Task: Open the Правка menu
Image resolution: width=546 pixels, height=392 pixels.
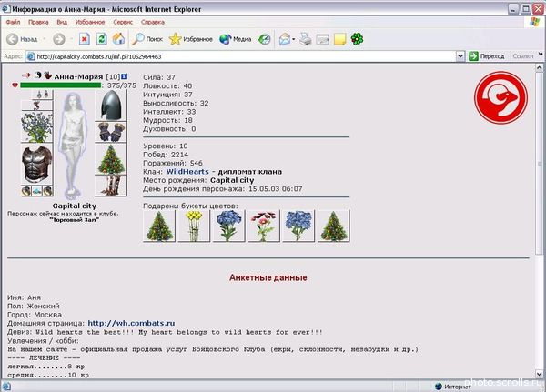Action: 38,22
